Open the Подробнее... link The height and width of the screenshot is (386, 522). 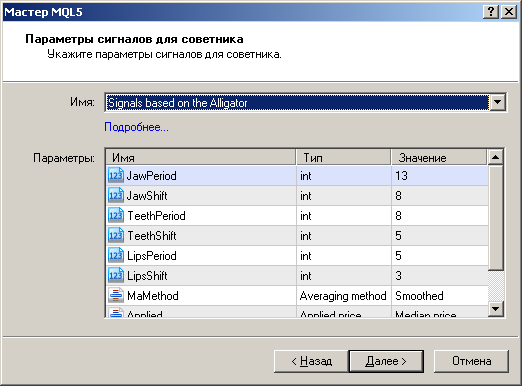tap(136, 127)
